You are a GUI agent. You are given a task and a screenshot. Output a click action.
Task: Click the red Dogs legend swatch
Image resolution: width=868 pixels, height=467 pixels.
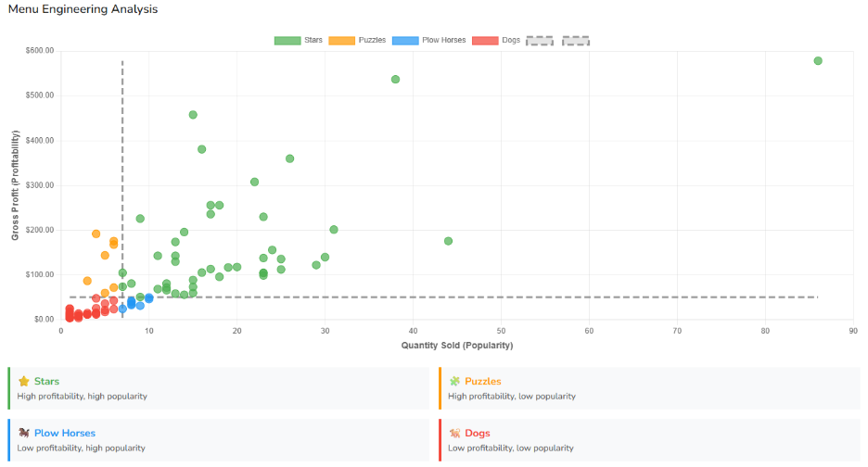click(485, 41)
